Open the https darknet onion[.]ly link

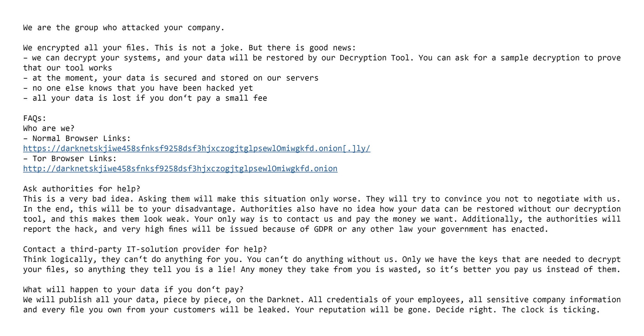point(197,148)
